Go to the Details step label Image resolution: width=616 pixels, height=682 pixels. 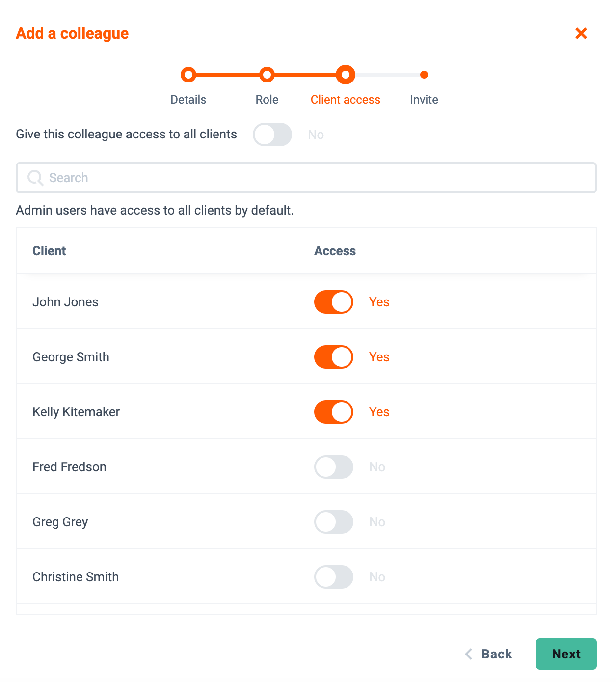(188, 100)
